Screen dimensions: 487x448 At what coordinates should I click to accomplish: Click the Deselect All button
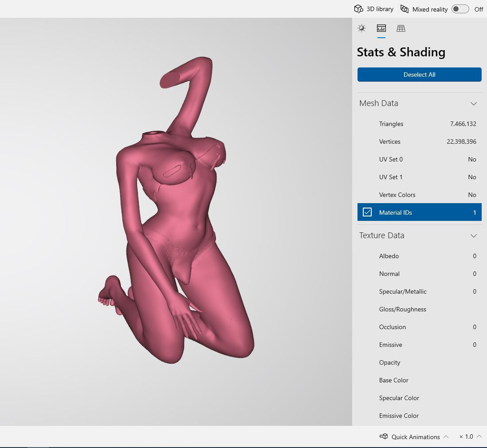pyautogui.click(x=419, y=75)
